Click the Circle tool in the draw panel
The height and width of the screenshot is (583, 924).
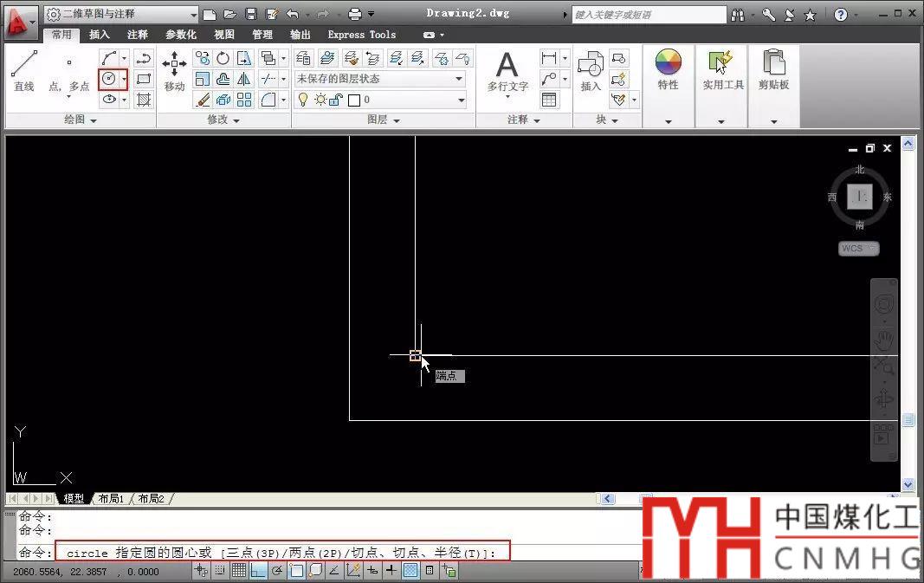point(109,79)
